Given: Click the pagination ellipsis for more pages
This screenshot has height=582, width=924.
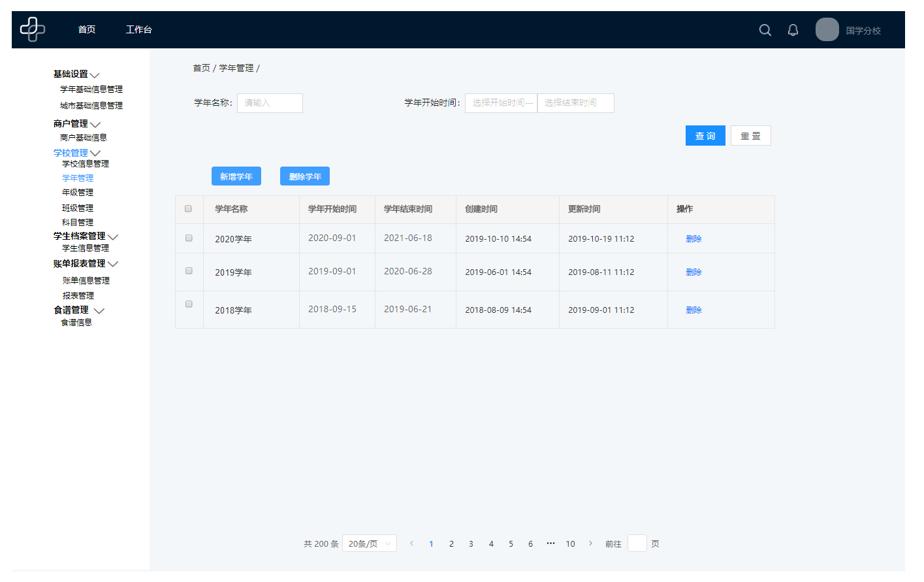Looking at the screenshot, I should pos(550,543).
